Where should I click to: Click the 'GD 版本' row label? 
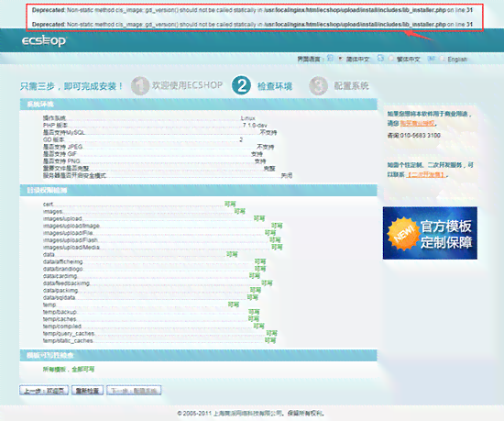54,139
